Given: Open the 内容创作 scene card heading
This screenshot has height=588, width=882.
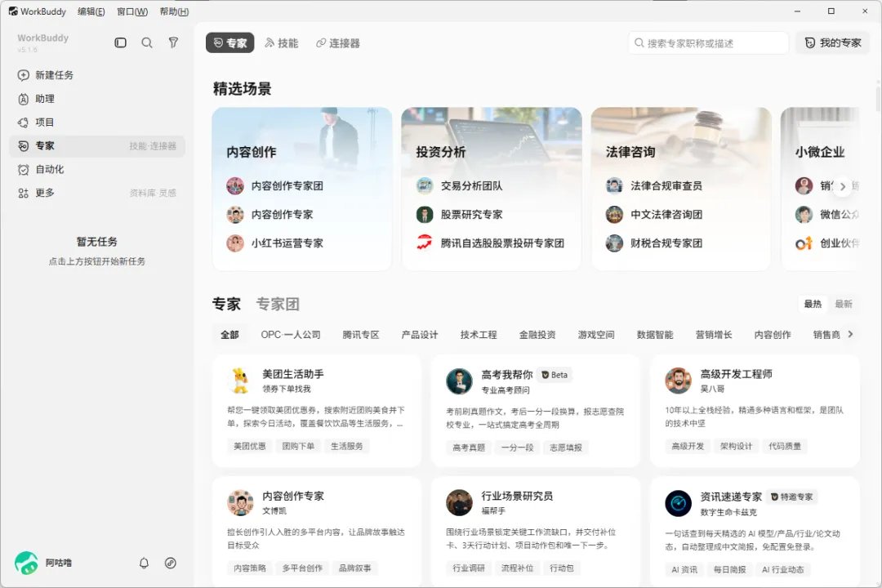Looking at the screenshot, I should [x=252, y=152].
